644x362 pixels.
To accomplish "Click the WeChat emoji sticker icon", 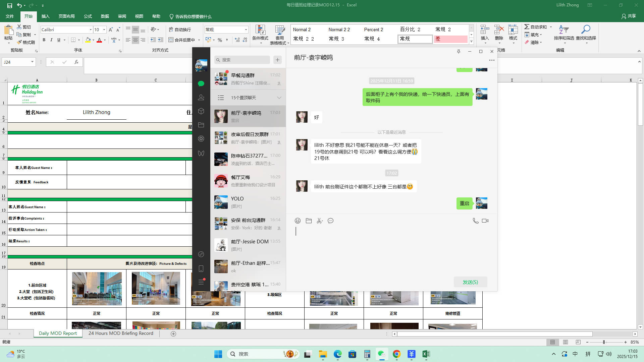I will click(298, 221).
